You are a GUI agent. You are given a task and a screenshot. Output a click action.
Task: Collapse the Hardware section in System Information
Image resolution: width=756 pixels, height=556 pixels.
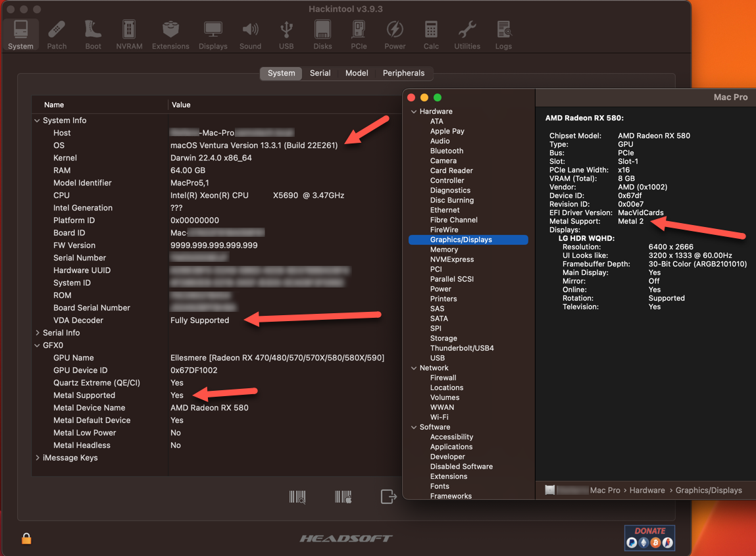pyautogui.click(x=414, y=111)
